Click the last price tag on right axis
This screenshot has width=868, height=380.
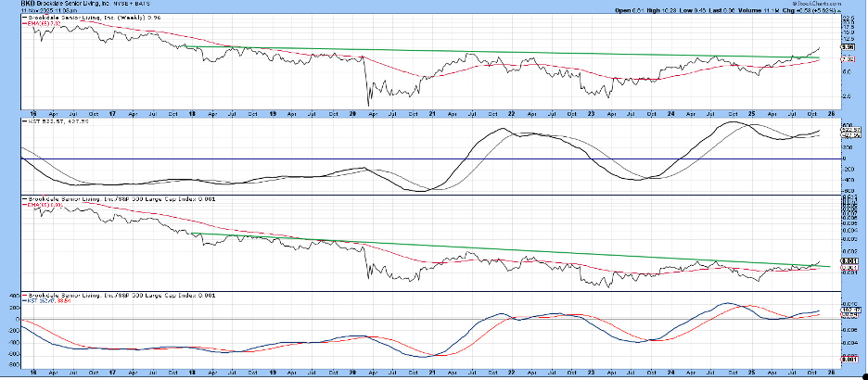[x=847, y=47]
